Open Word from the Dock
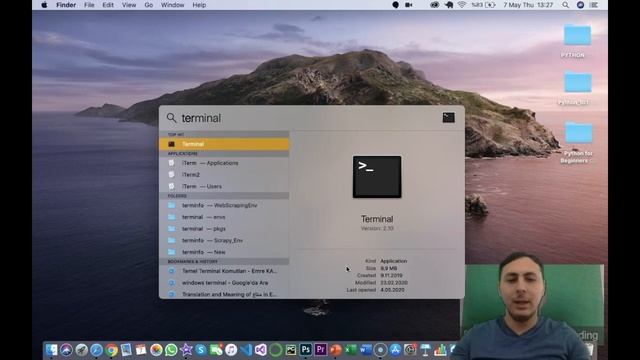This screenshot has width=640, height=360. pos(365,350)
